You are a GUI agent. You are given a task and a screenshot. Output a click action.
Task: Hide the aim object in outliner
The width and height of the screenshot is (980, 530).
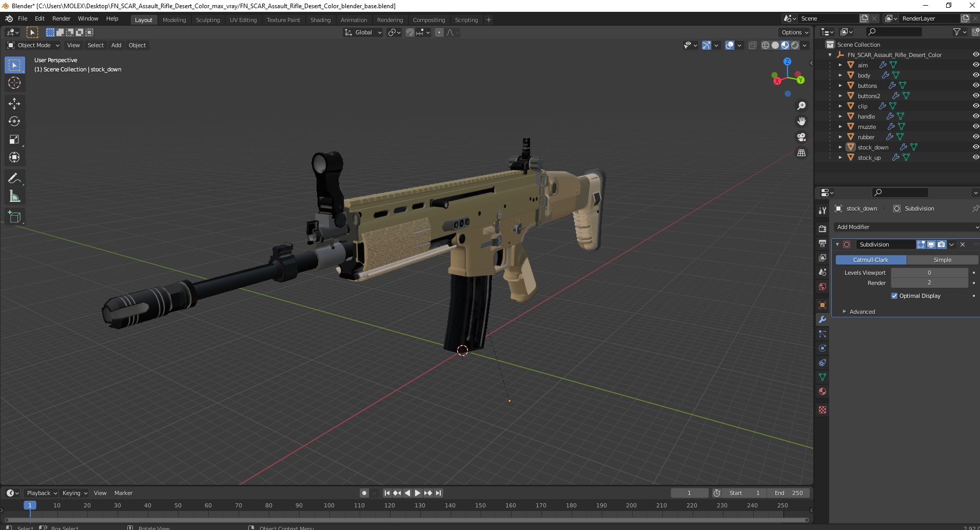975,65
